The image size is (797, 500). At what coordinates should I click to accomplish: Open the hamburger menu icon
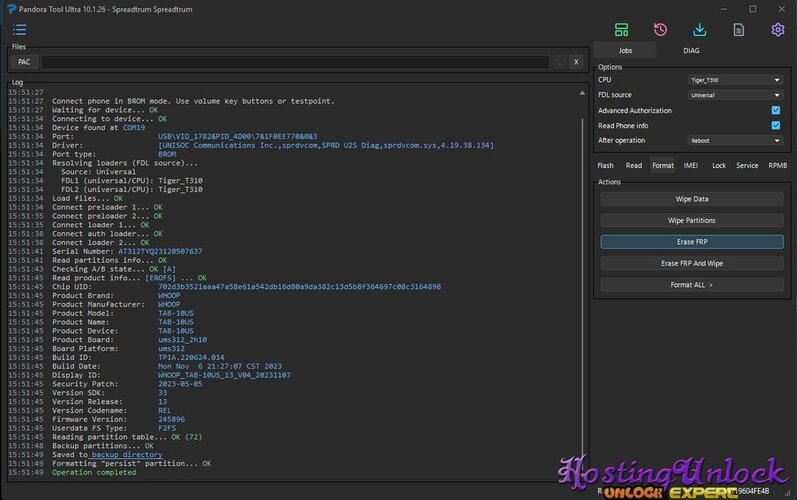tap(19, 29)
